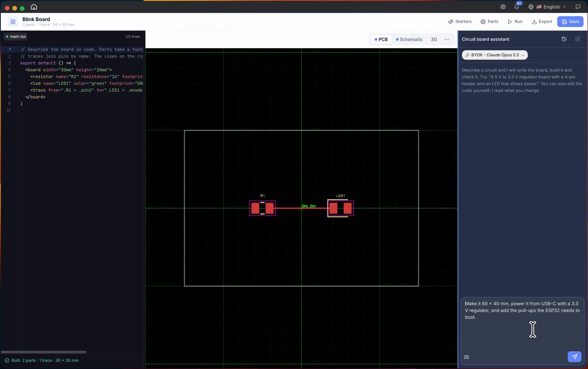This screenshot has height=369, width=588.
Task: Switch to the 3D view tab
Action: point(434,39)
